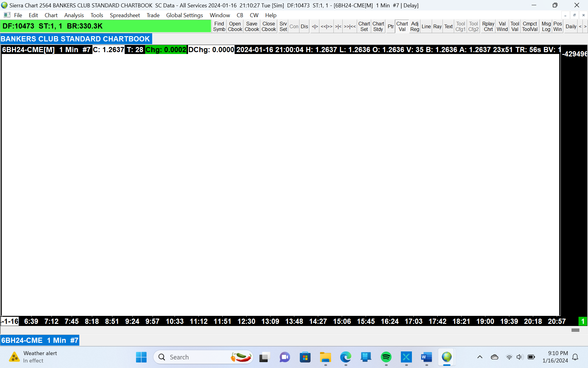Select the 6BH24-CME 1 Min #7 chart tab
588x368 pixels.
tap(40, 340)
